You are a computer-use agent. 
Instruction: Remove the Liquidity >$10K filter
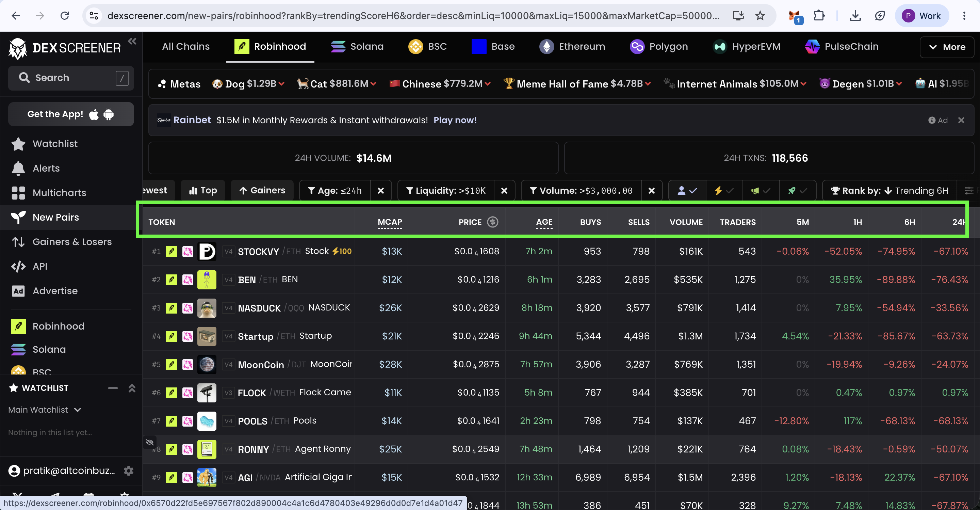504,191
